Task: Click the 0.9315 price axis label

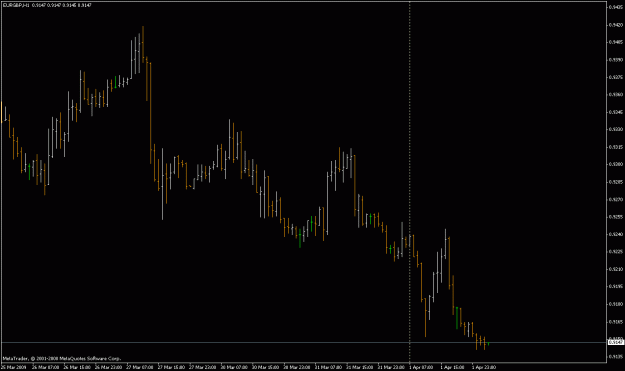Action: 616,147
